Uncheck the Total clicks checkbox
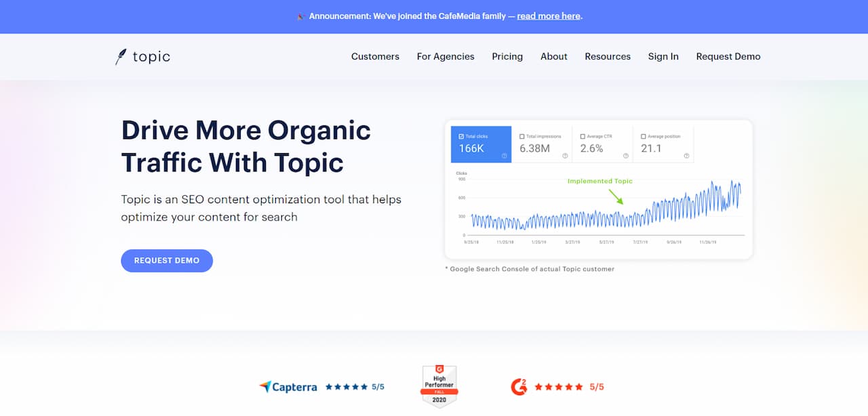The height and width of the screenshot is (416, 868). 461,136
